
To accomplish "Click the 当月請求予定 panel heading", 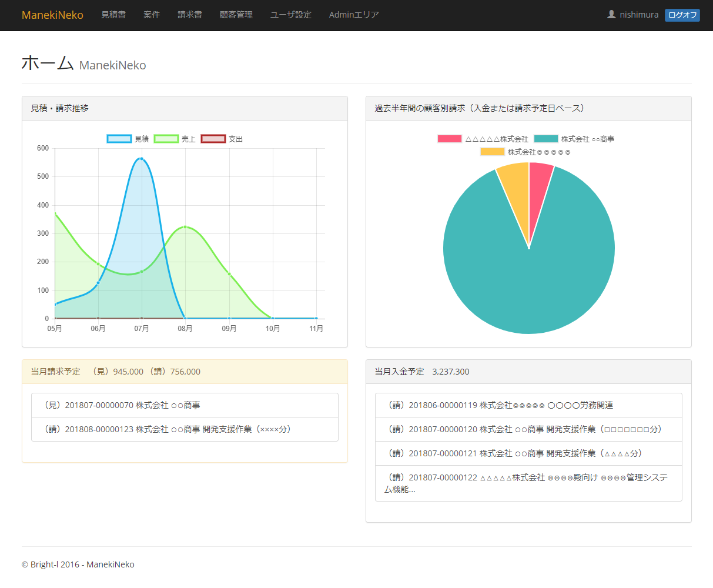I will [x=185, y=372].
